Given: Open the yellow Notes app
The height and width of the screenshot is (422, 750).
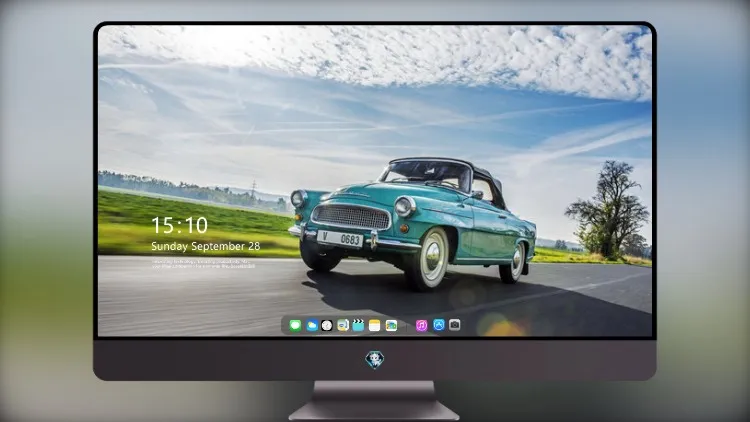Looking at the screenshot, I should point(375,325).
